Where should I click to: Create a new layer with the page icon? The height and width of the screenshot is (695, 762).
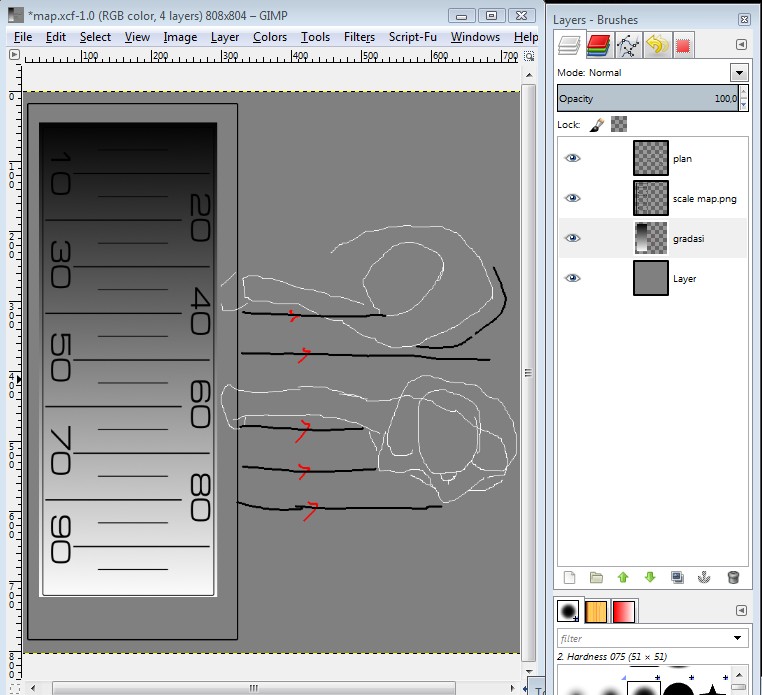tap(570, 577)
